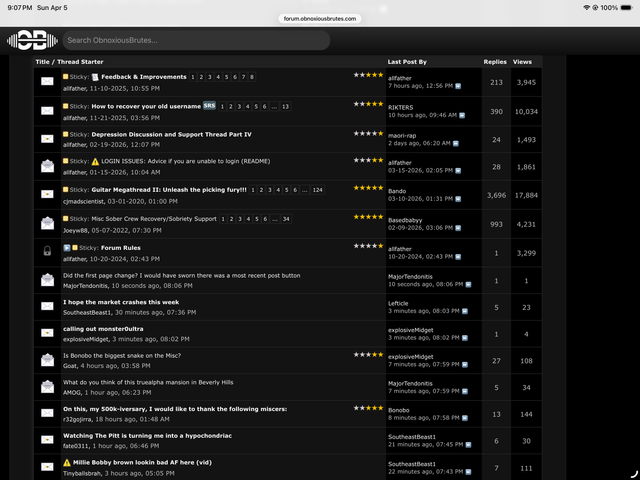
Task: Click first-unread arrow icon on Forum Rules
Action: [67, 248]
